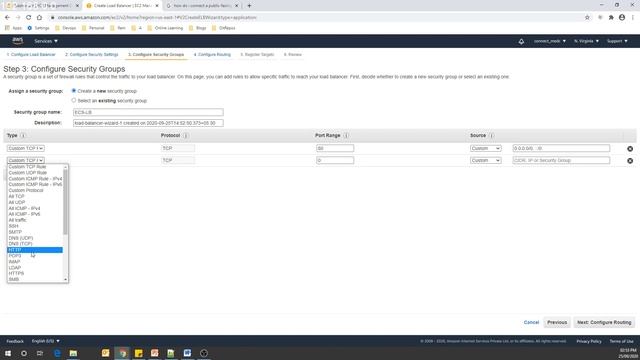Click the AWS logo home icon
The width and height of the screenshot is (640, 360).
18,40
